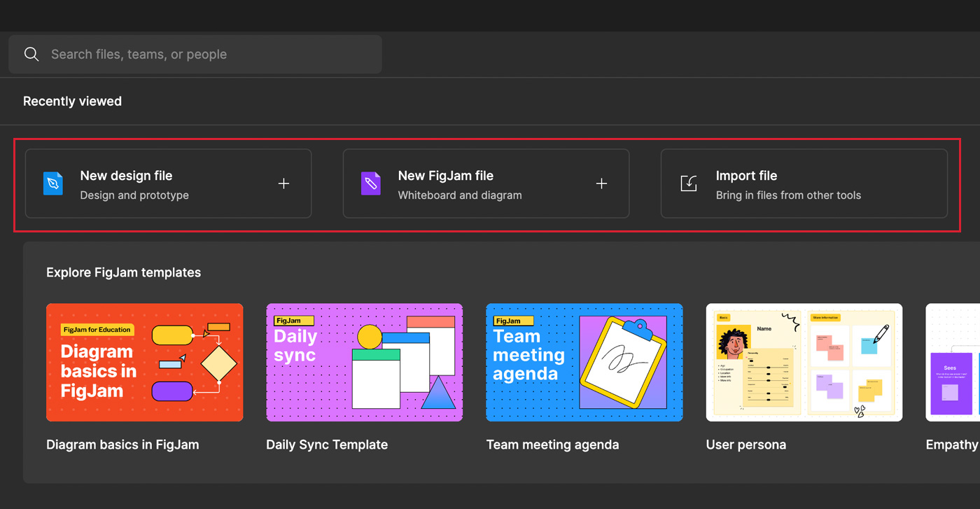Open the User persona template thumbnail

tap(804, 362)
